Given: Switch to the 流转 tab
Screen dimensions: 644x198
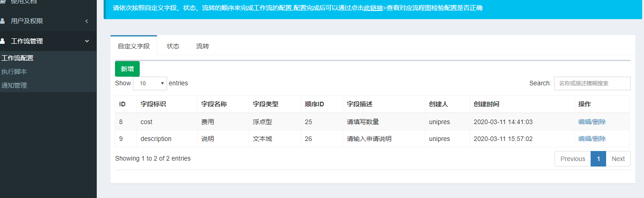Looking at the screenshot, I should 203,46.
